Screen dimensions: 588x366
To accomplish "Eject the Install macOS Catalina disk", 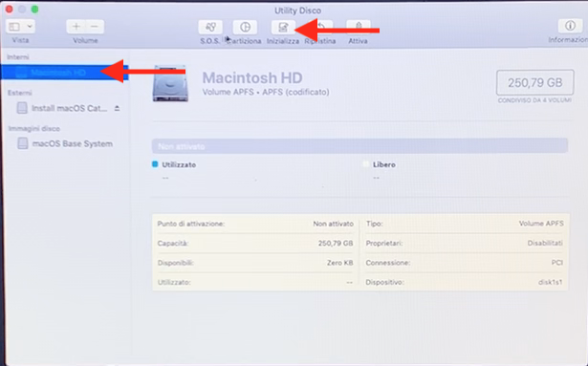I will [x=117, y=108].
